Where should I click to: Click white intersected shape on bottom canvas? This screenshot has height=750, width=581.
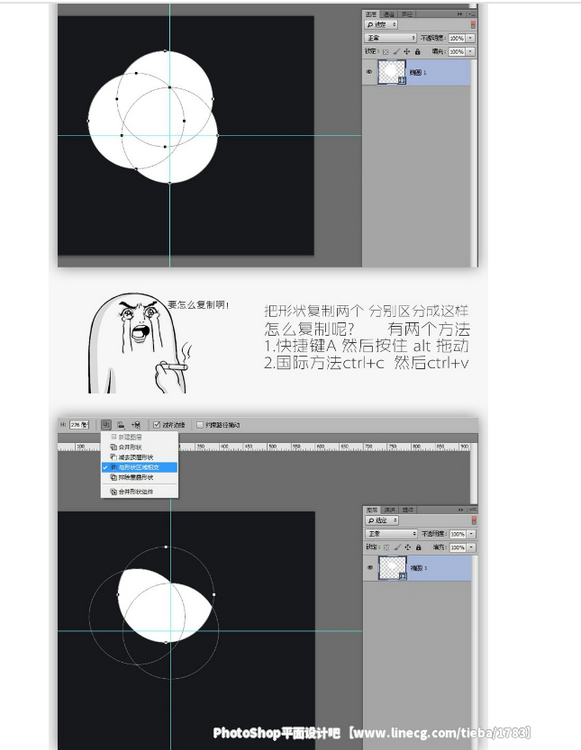pyautogui.click(x=163, y=605)
